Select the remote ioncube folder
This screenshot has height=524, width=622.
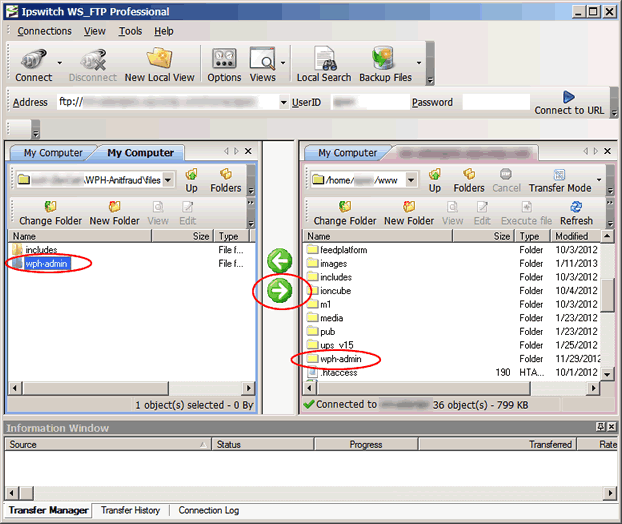pos(337,291)
